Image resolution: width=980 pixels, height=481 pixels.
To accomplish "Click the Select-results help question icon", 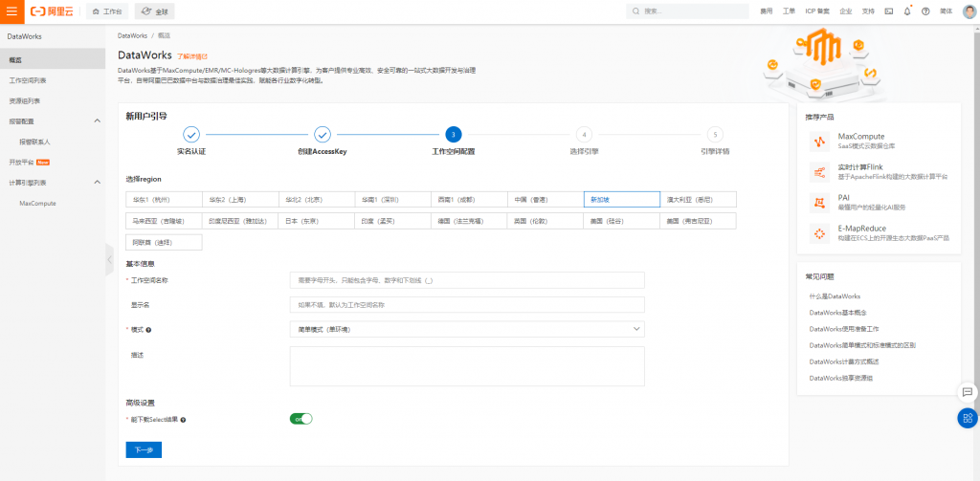I will pos(183,420).
